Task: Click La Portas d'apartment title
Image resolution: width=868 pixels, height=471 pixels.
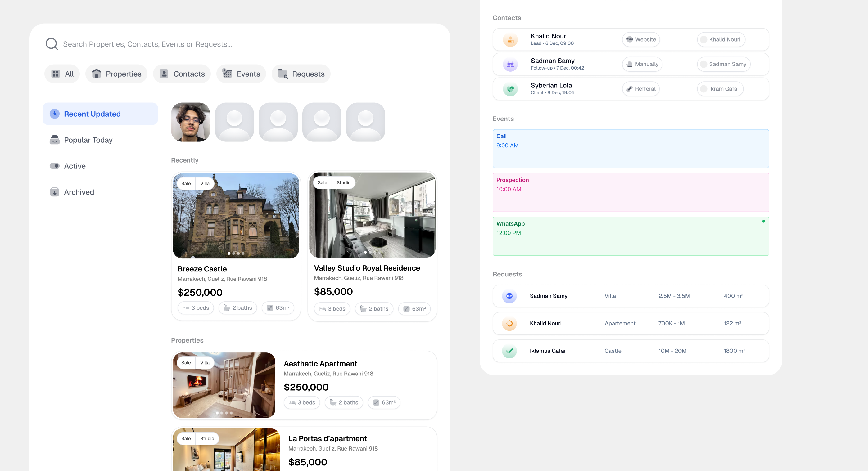Action: point(328,438)
